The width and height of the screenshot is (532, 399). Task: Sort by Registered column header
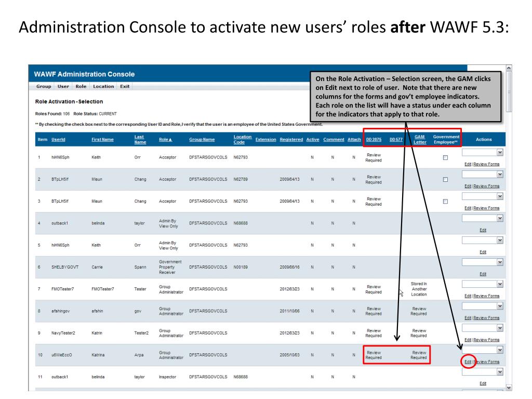291,139
